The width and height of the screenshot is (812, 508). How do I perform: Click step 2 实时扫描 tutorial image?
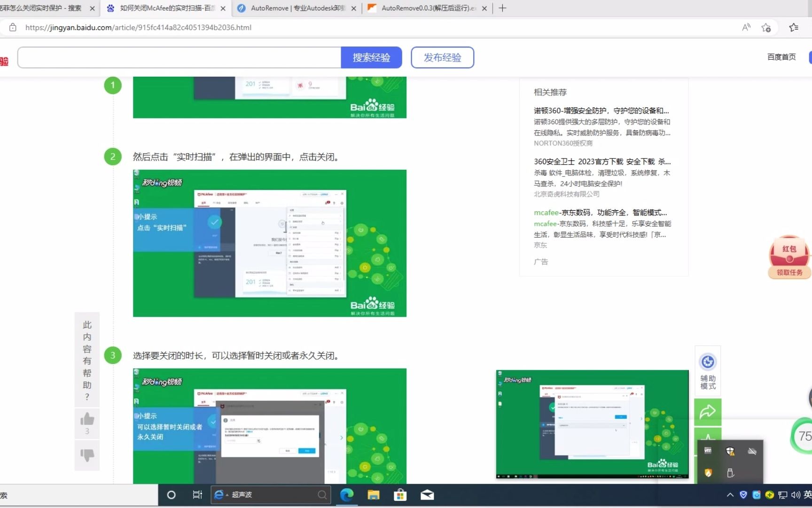(270, 243)
